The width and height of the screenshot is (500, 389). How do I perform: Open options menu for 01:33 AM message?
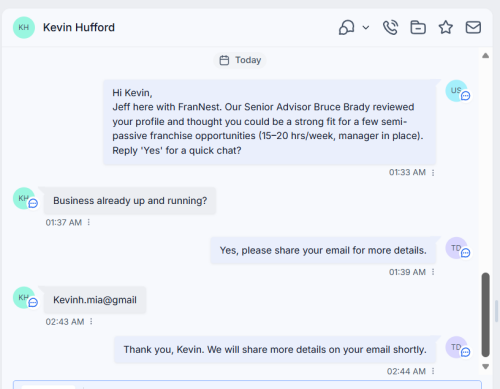coord(433,173)
